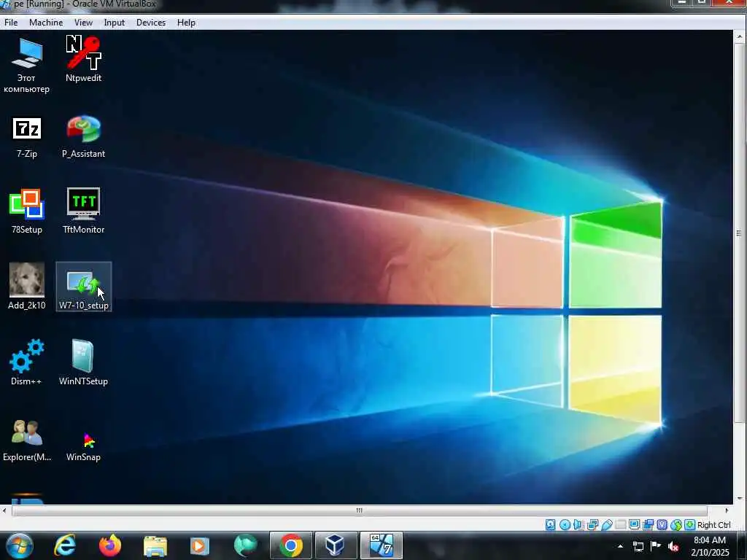
Task: Open the media player taskbar icon
Action: pyautogui.click(x=200, y=545)
